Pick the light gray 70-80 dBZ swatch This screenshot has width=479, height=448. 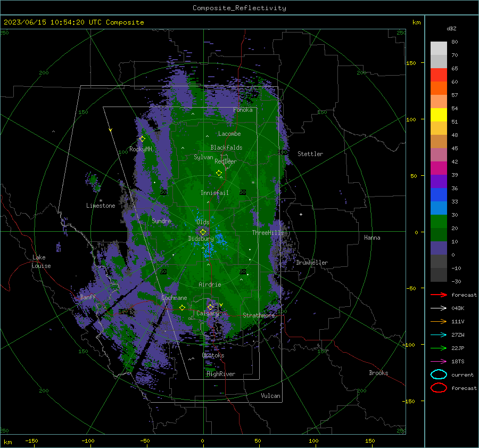(x=439, y=48)
